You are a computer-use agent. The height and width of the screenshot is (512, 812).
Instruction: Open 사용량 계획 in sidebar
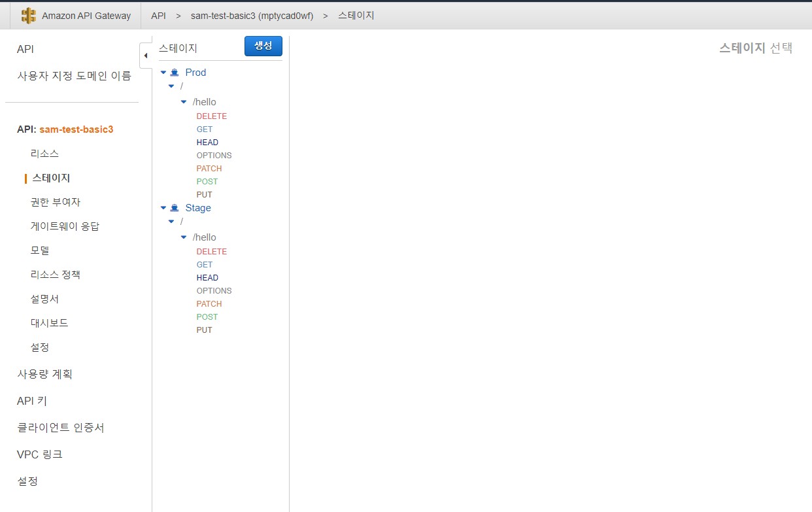pos(44,374)
